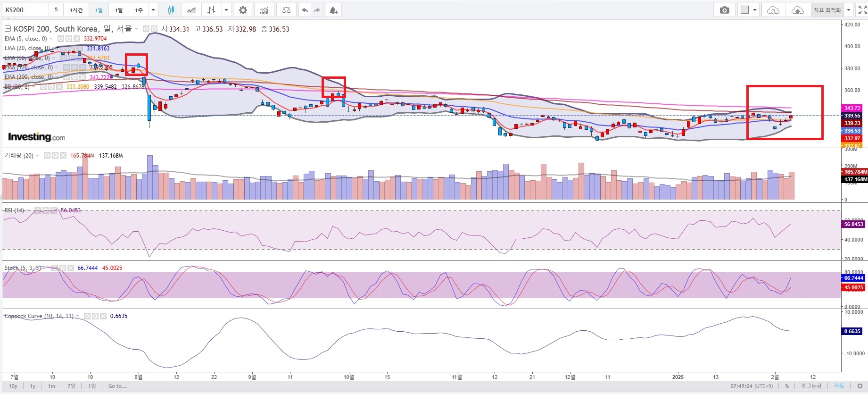Image resolution: width=868 pixels, height=394 pixels.
Task: Open format settings for the KOSPI 200 series
Action: pyautogui.click(x=154, y=29)
